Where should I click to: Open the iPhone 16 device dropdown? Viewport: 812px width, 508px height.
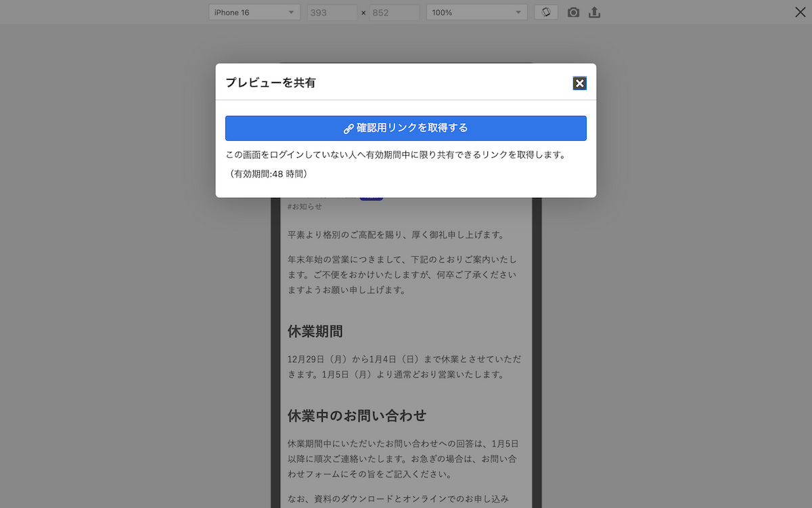pos(255,12)
